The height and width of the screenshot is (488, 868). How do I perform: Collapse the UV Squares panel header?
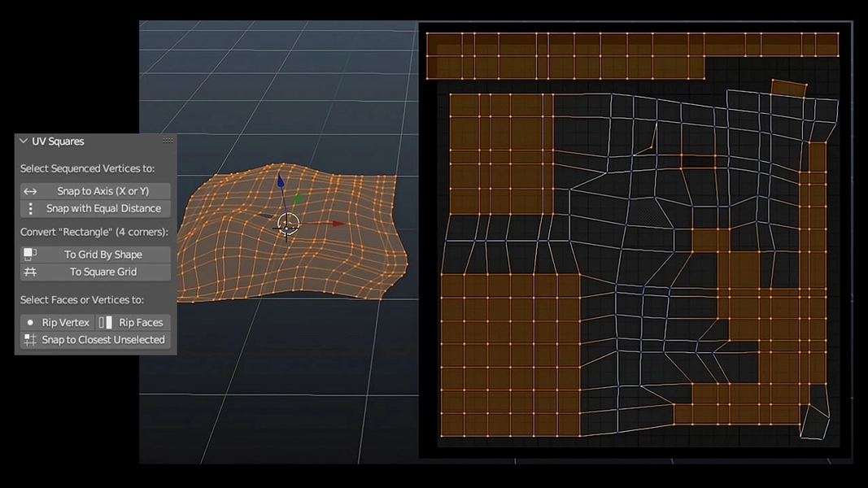(x=22, y=141)
